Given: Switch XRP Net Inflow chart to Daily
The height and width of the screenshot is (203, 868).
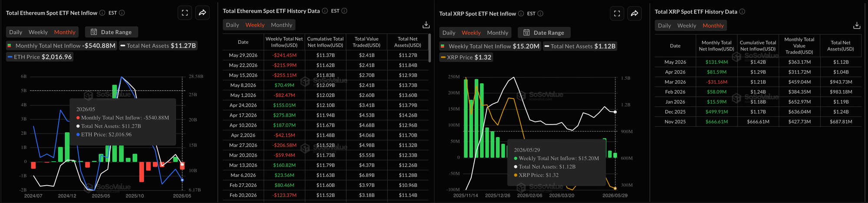Looking at the screenshot, I should [x=449, y=33].
